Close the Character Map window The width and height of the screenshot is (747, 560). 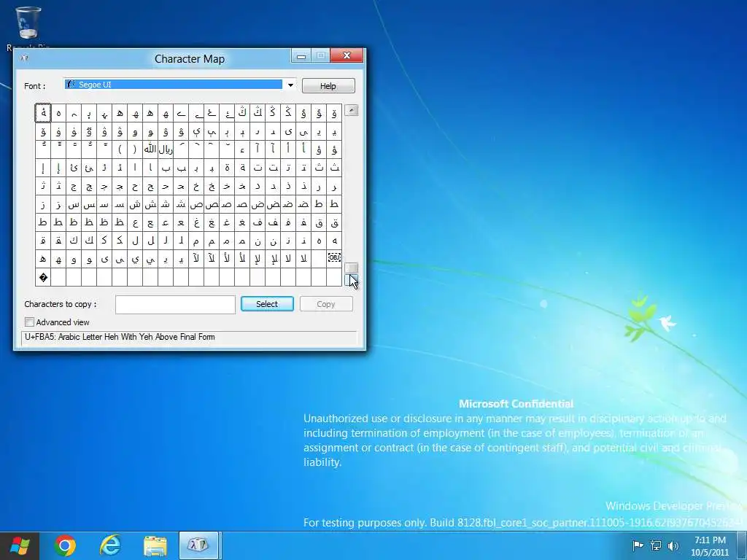pyautogui.click(x=347, y=55)
